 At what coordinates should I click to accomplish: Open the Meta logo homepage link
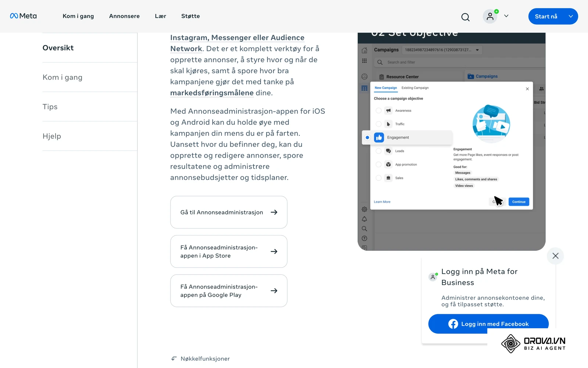23,16
